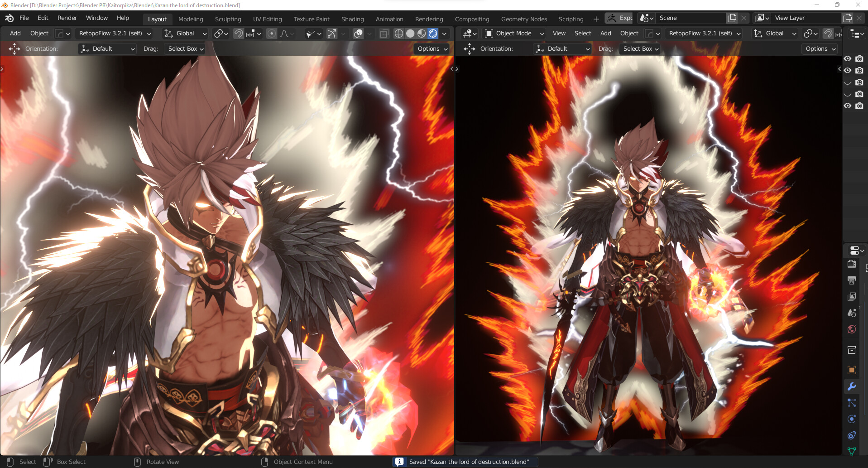This screenshot has height=468, width=868.
Task: Show the hidden third outliner row
Action: pos(848,82)
